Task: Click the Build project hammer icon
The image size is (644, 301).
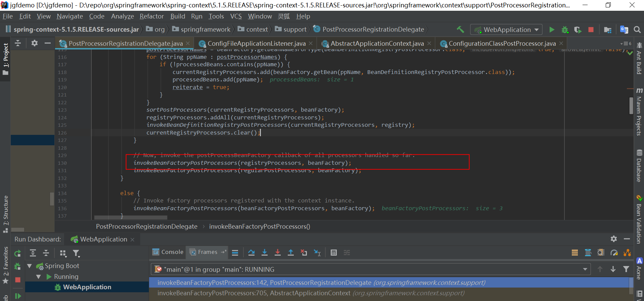Action: click(x=460, y=30)
